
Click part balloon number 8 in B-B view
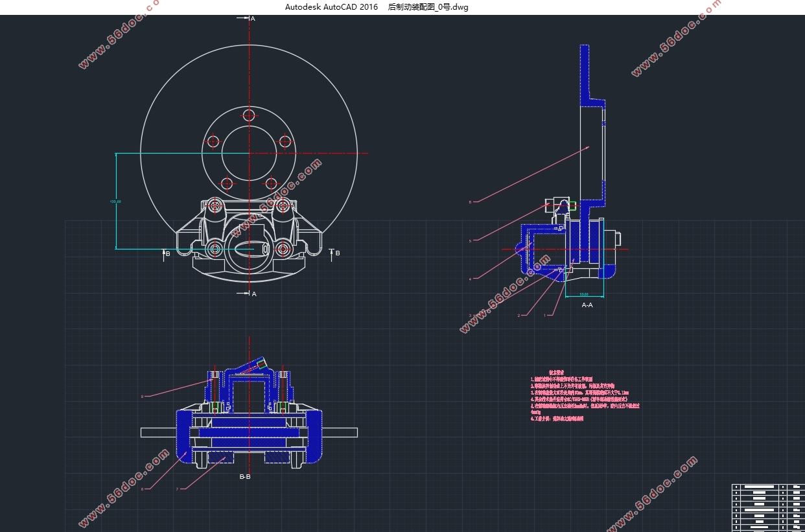tap(141, 489)
